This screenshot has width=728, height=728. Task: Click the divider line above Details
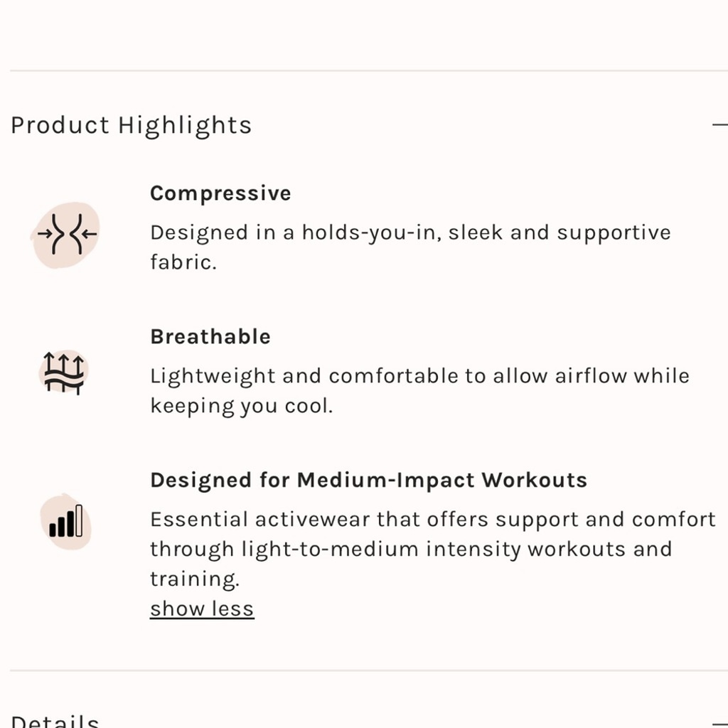[369, 670]
